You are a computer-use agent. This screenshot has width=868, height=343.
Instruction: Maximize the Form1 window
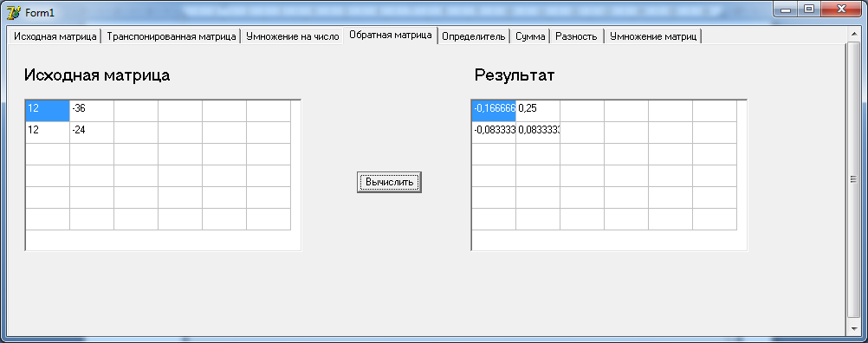pos(809,10)
